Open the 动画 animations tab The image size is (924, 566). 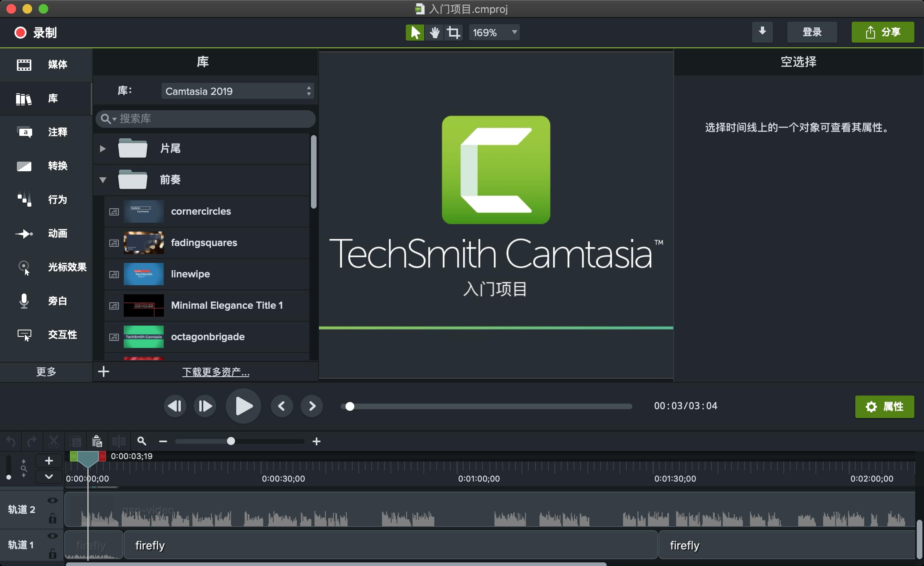coord(46,233)
